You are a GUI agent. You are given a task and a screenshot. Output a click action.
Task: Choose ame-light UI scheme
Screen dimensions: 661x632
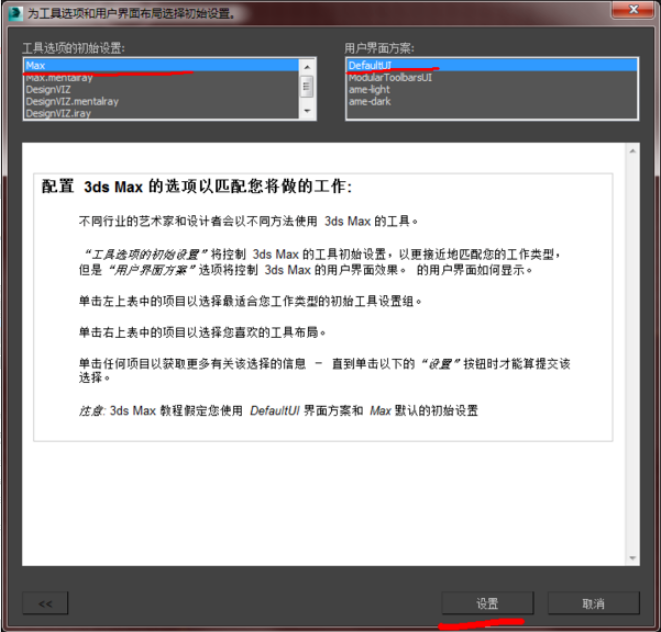point(492,89)
